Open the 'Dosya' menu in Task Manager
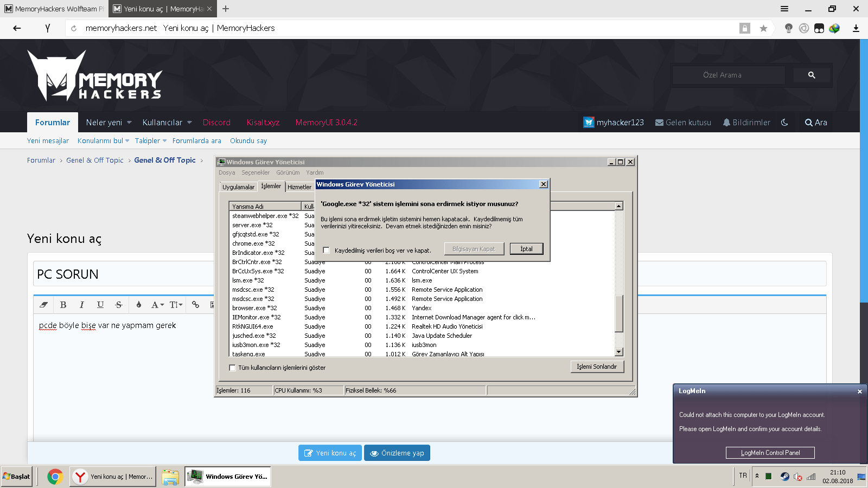Image resolution: width=868 pixels, height=488 pixels. [227, 172]
